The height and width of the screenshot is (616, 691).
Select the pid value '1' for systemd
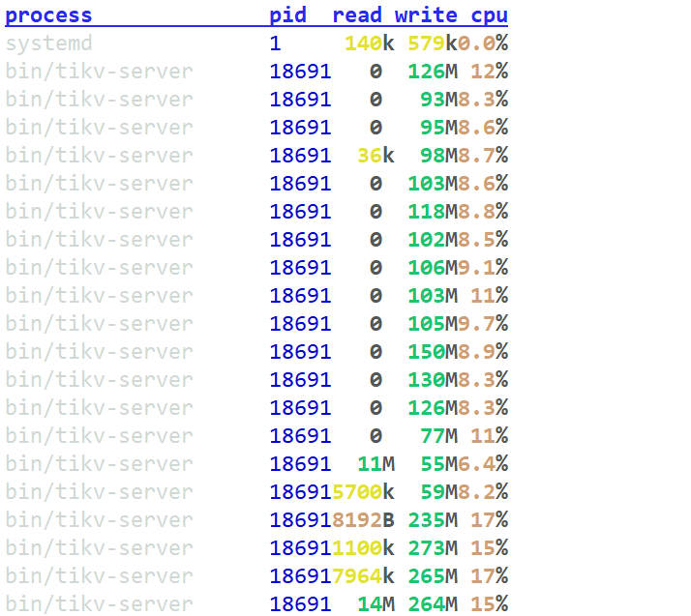(276, 44)
